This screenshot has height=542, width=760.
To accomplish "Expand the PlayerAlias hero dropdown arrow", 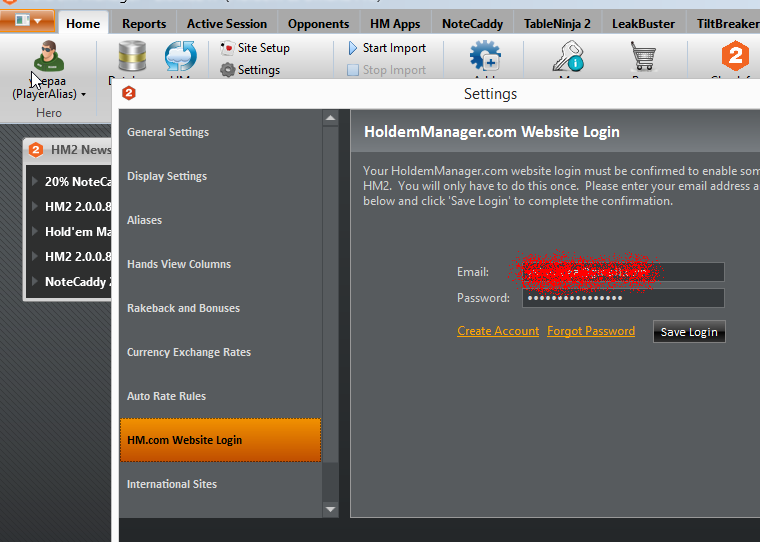I will [x=83, y=95].
